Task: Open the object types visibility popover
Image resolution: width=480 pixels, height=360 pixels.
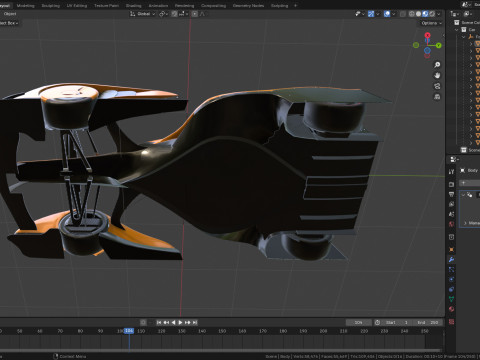Action: (x=359, y=14)
